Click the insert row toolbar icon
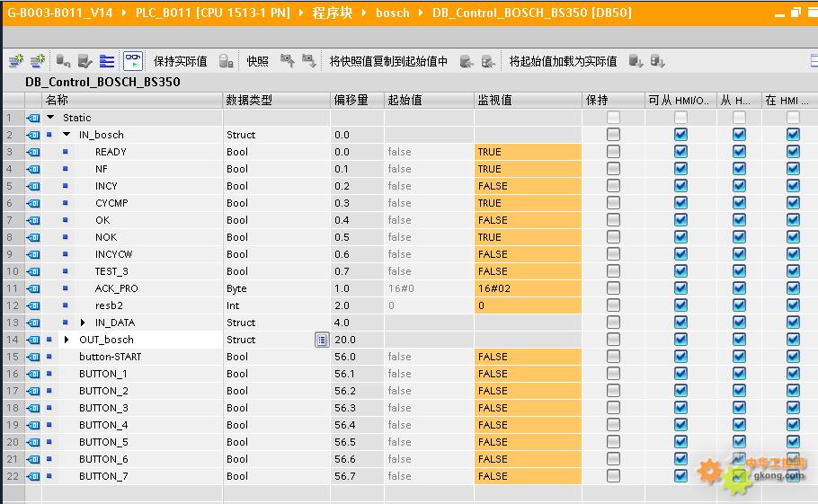 pyautogui.click(x=16, y=61)
